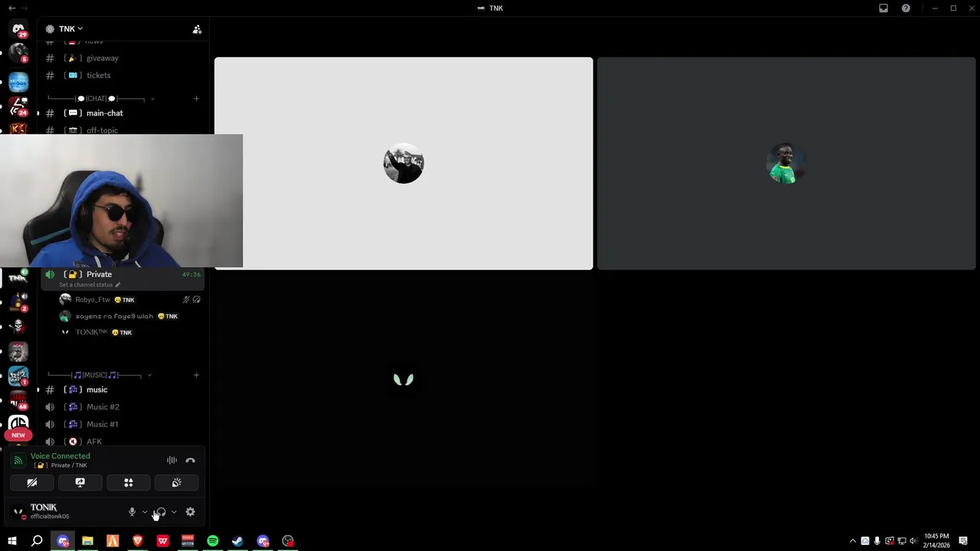Toggle headphones deafen
The image size is (980, 551).
point(161,512)
